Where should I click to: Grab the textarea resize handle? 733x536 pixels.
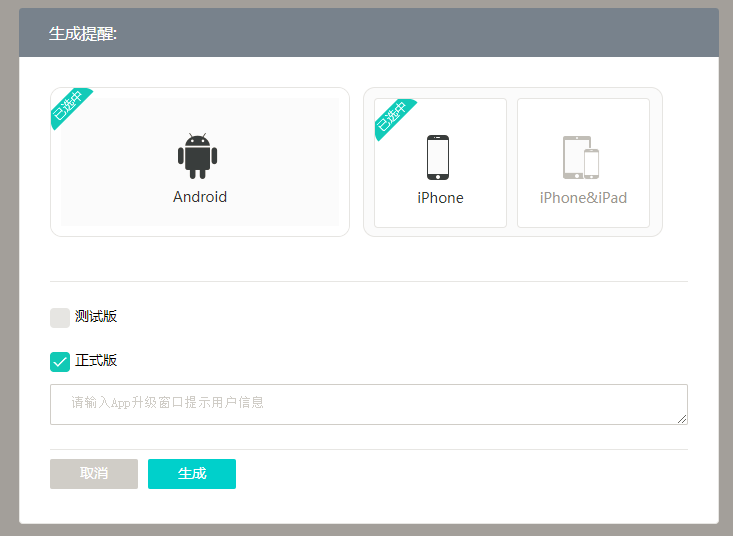(x=682, y=419)
